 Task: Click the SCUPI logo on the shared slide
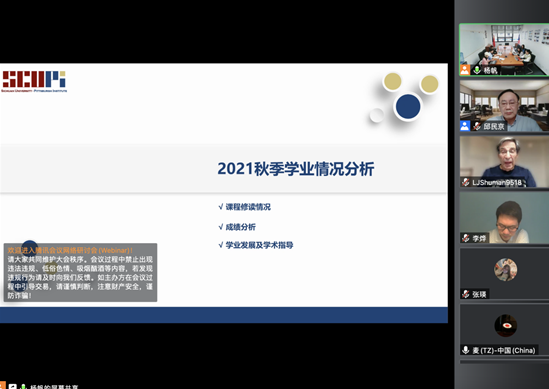coord(34,81)
